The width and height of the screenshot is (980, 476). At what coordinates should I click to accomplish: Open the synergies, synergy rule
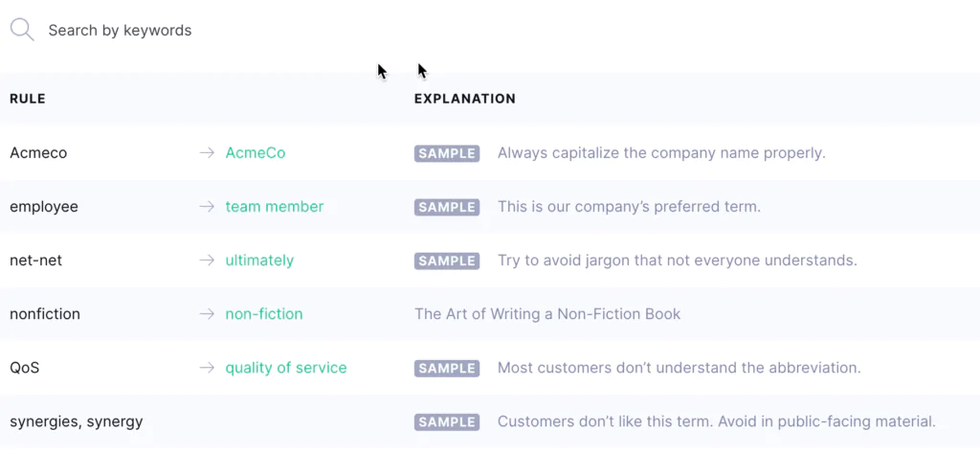pos(77,421)
